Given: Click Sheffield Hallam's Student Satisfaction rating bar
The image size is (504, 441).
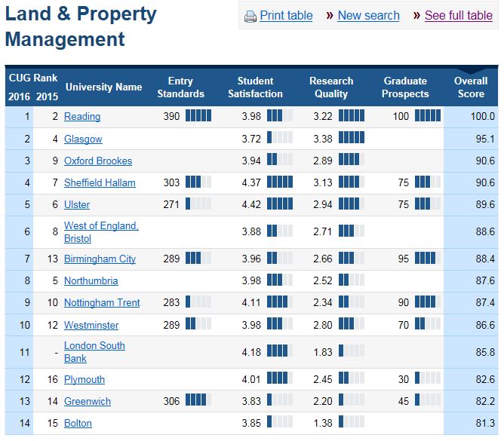Looking at the screenshot, I should (x=280, y=182).
